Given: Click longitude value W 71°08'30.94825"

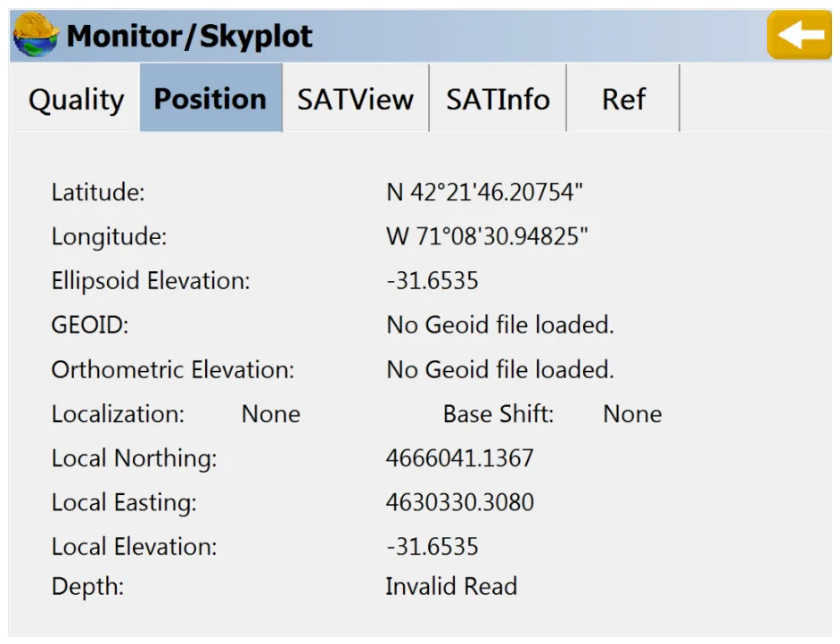Looking at the screenshot, I should tap(487, 236).
